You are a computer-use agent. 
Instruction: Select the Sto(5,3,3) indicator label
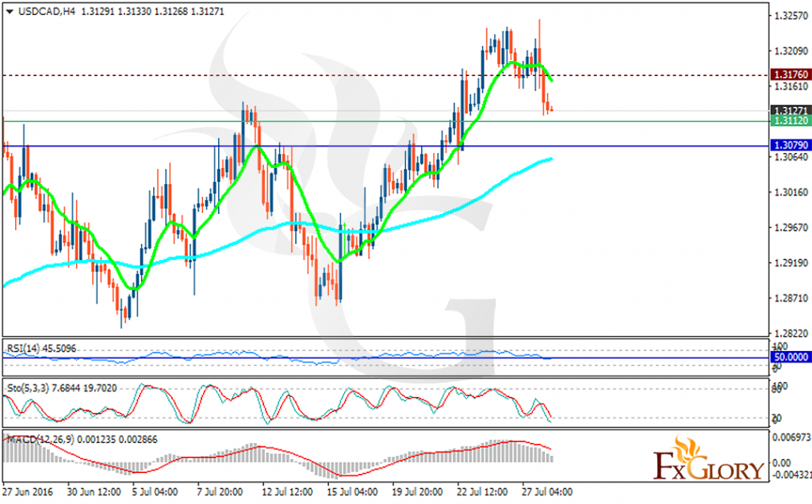tap(62, 388)
